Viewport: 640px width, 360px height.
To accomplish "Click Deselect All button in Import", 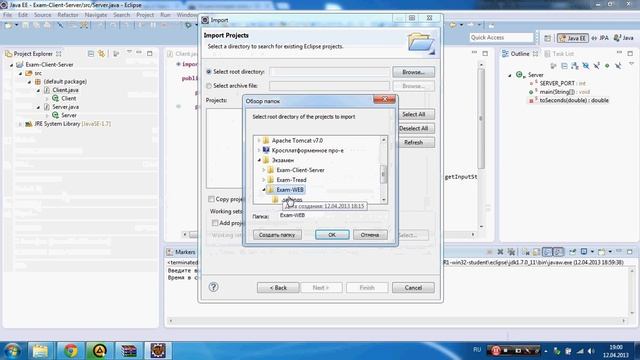I will tap(413, 128).
